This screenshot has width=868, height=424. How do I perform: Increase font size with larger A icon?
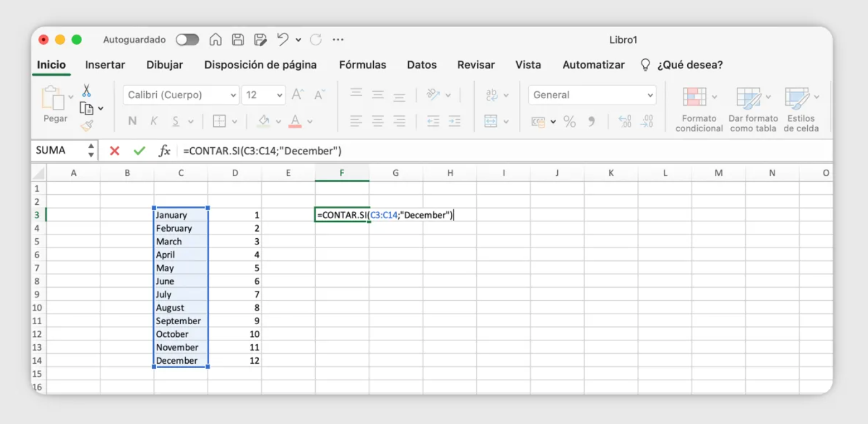(x=297, y=94)
